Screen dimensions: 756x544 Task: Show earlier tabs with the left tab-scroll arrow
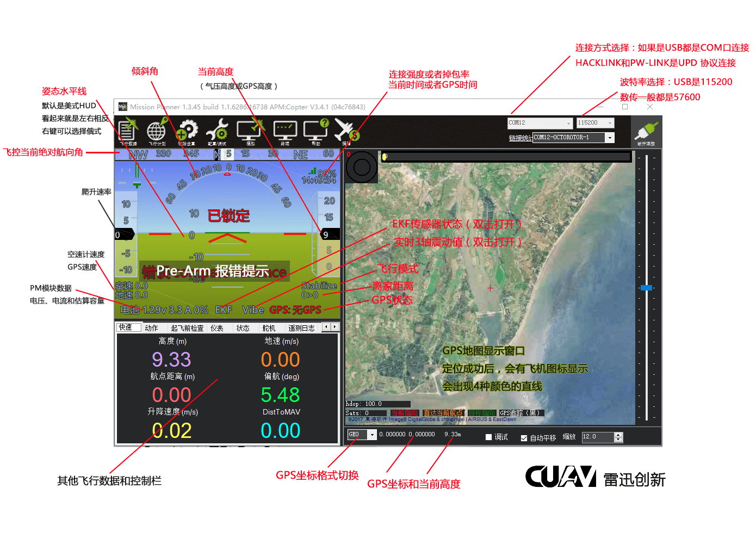(x=326, y=327)
